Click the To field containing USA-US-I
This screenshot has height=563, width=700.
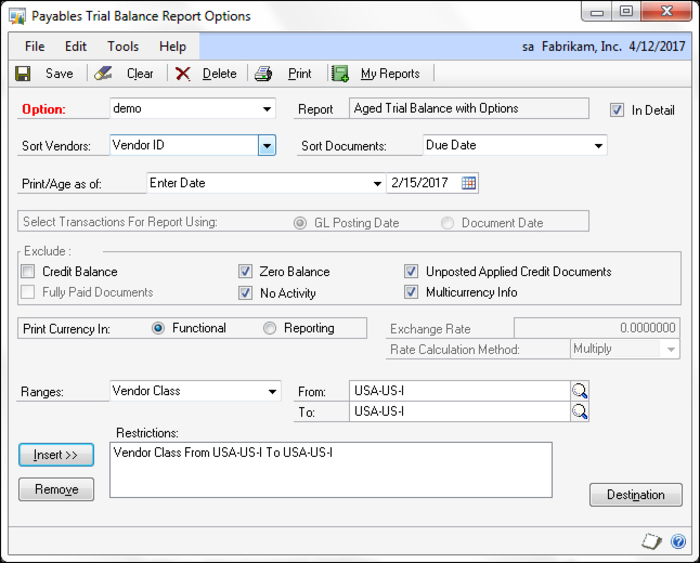point(460,411)
